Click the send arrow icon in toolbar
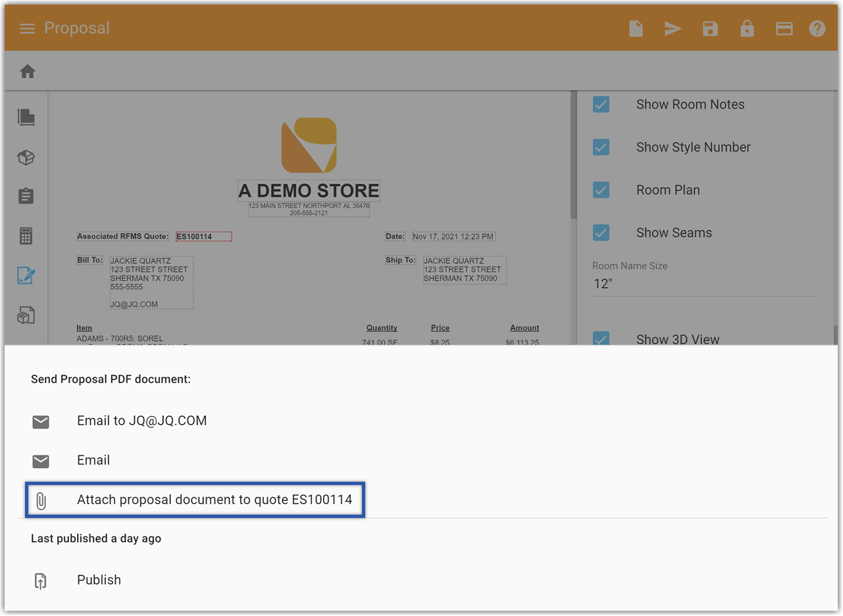The image size is (843, 616). [x=673, y=28]
